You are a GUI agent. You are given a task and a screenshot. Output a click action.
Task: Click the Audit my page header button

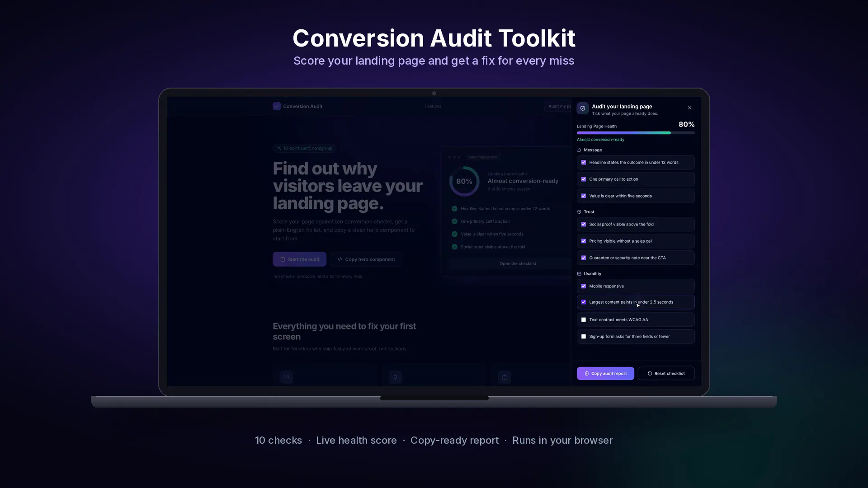point(559,106)
